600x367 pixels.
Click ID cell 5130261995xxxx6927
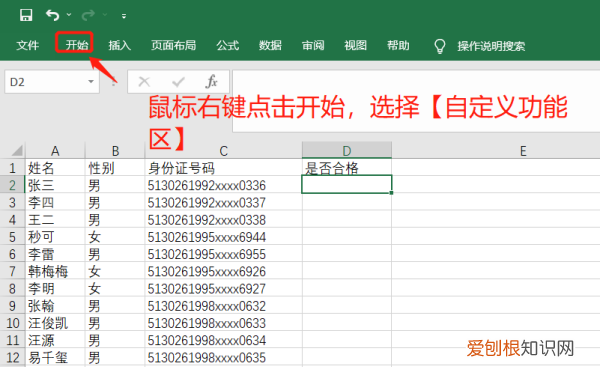[x=223, y=289]
